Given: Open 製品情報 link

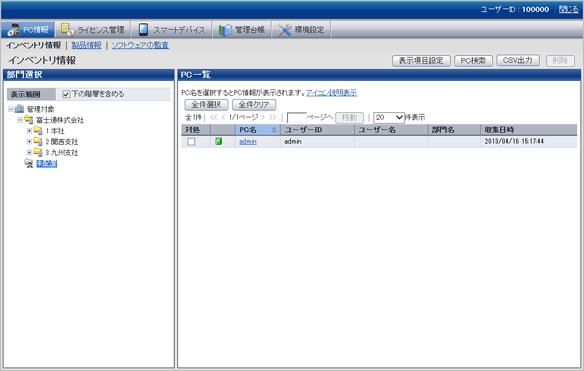Looking at the screenshot, I should click(86, 45).
